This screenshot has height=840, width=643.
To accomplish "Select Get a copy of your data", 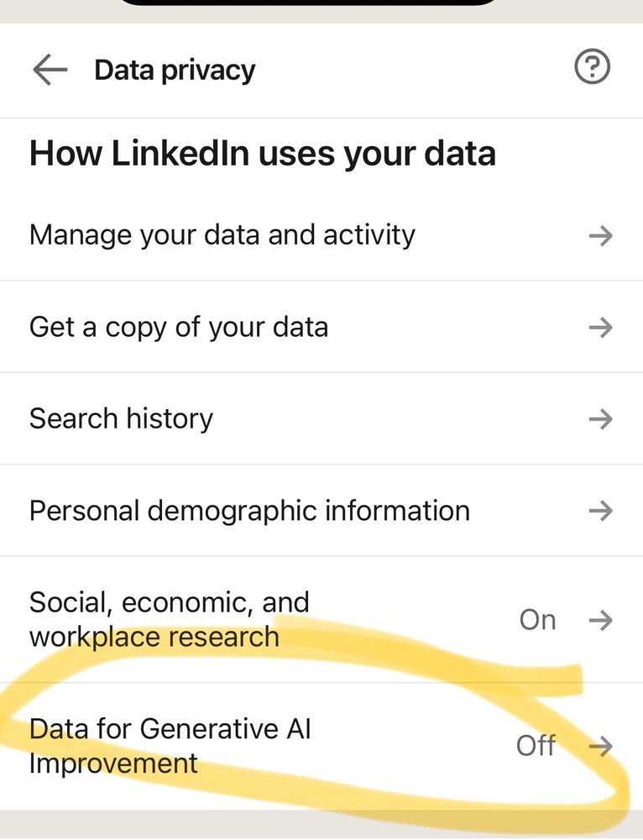I will (x=178, y=327).
